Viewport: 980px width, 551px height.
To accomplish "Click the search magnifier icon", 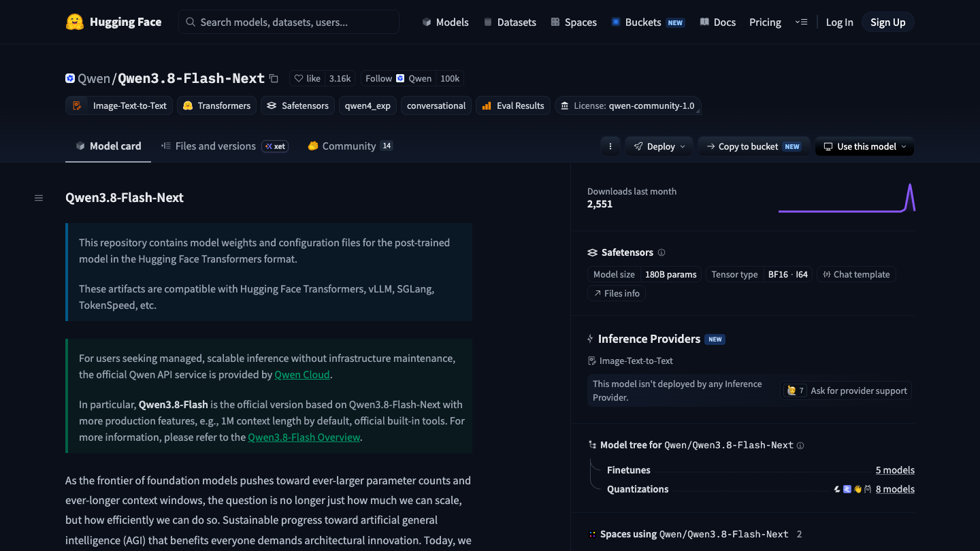I will [191, 22].
